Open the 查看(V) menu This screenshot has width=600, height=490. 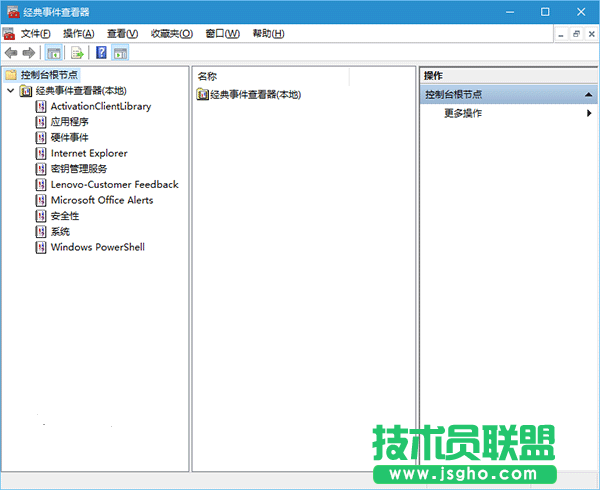pos(123,33)
